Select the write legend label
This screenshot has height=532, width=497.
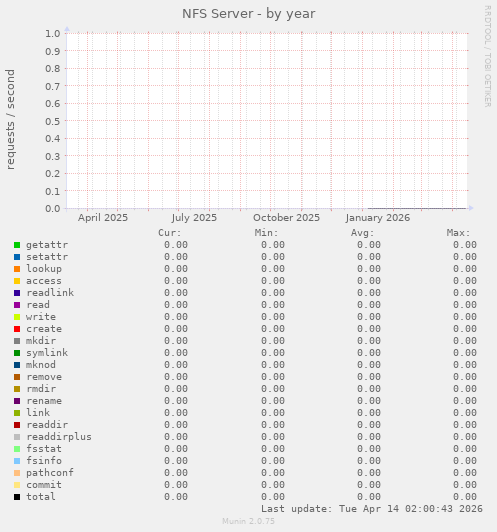(41, 317)
